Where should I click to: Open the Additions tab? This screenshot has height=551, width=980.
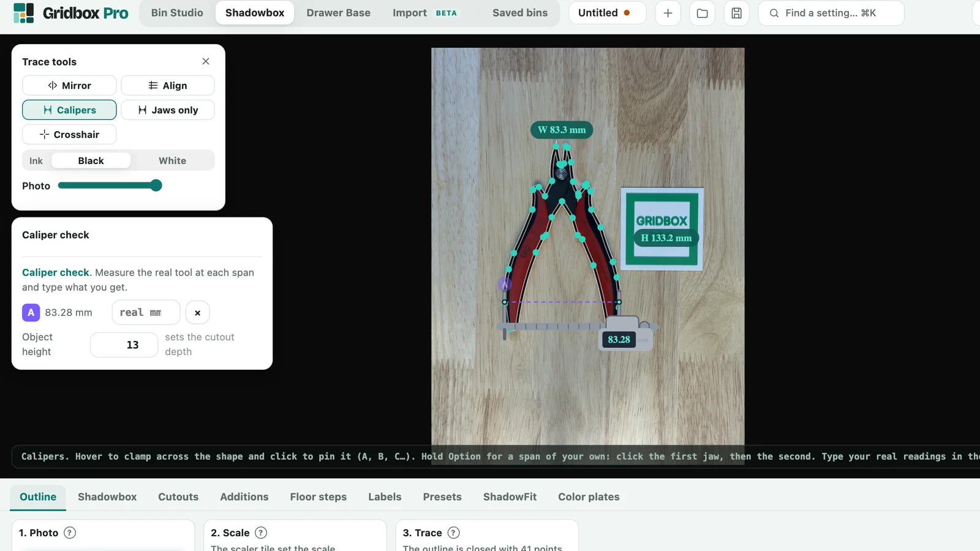[x=244, y=497]
